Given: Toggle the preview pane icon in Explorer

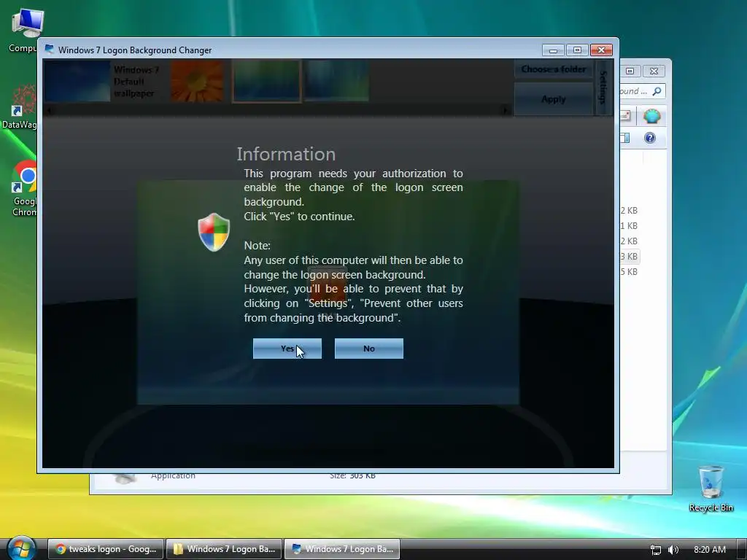Looking at the screenshot, I should (x=624, y=138).
